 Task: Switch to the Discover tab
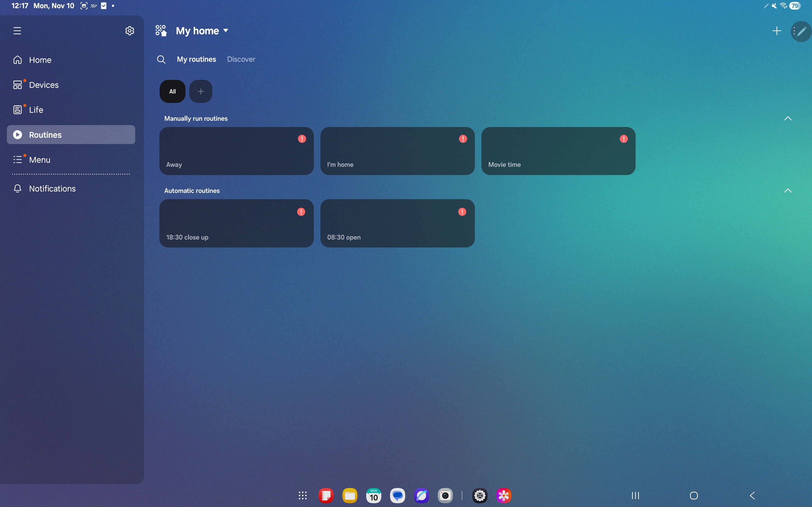[241, 59]
